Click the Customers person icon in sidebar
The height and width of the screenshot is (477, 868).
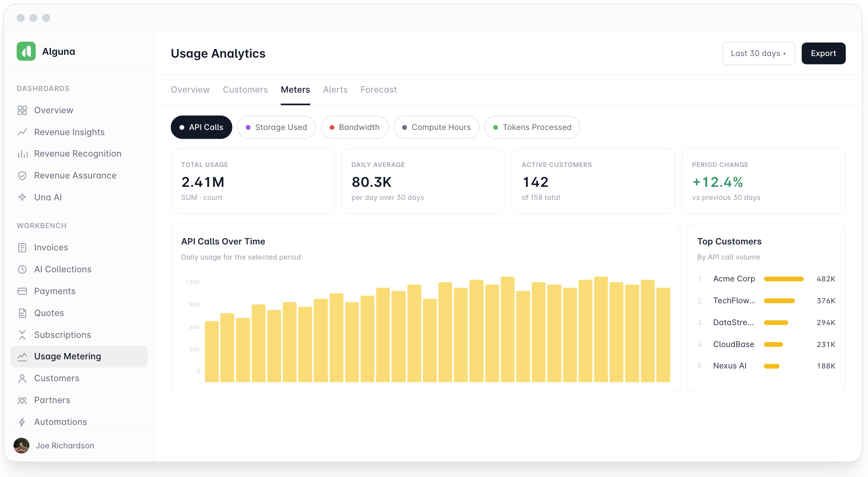click(22, 378)
